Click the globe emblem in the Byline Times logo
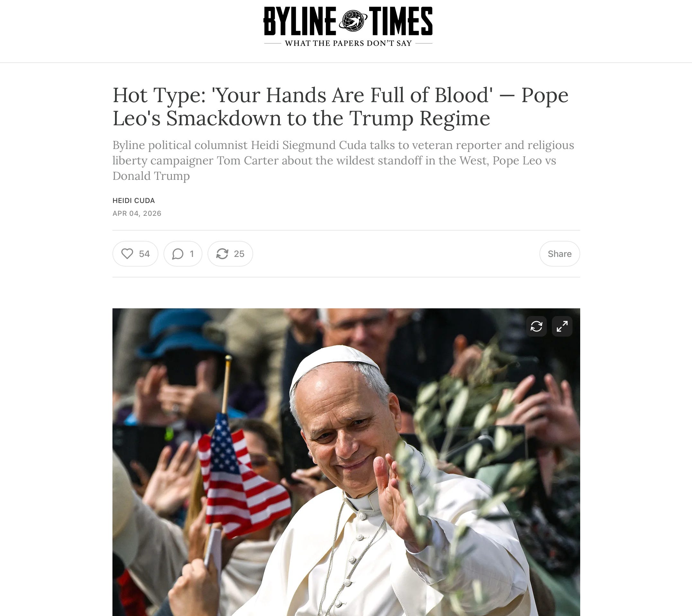Image resolution: width=692 pixels, height=616 pixels. click(353, 21)
